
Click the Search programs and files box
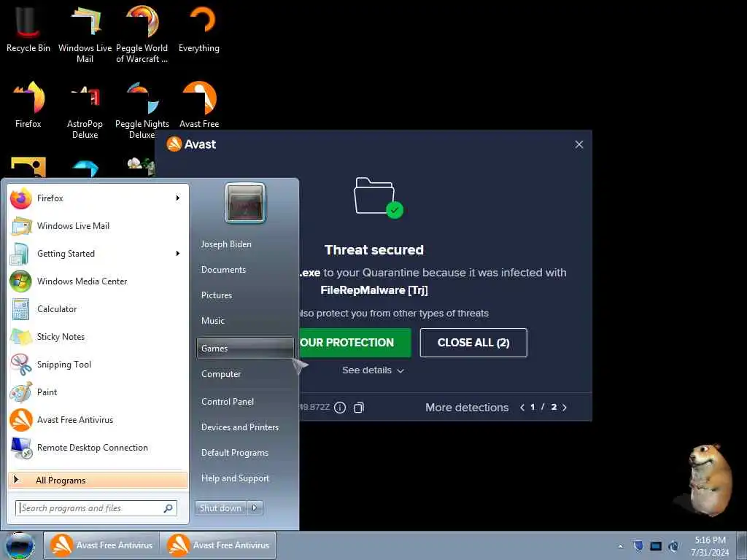(96, 508)
